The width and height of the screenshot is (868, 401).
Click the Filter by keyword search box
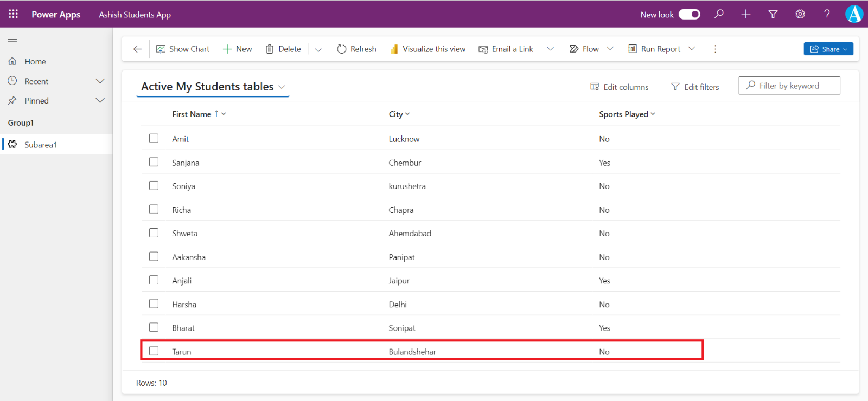coord(789,86)
